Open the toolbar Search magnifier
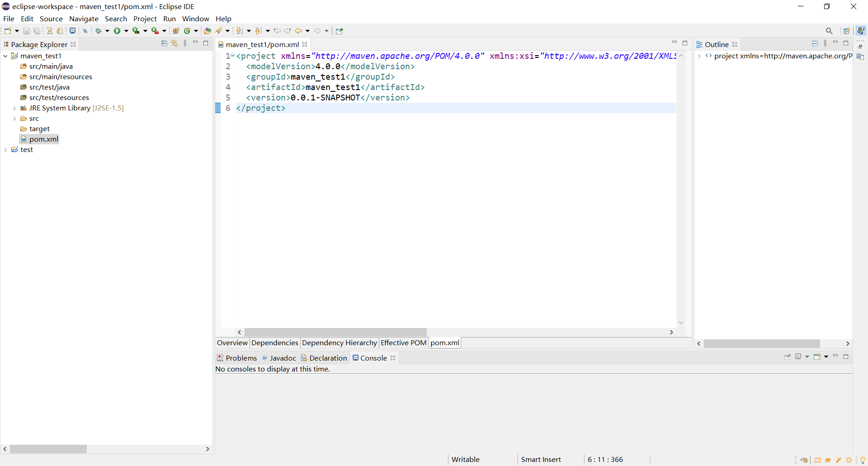 (829, 31)
